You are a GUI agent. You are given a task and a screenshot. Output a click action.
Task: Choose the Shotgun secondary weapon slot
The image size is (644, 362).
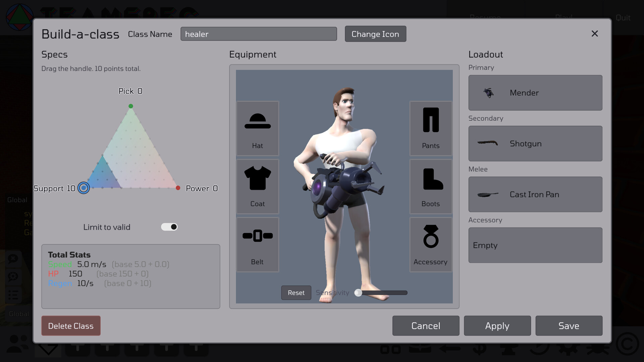tap(535, 143)
